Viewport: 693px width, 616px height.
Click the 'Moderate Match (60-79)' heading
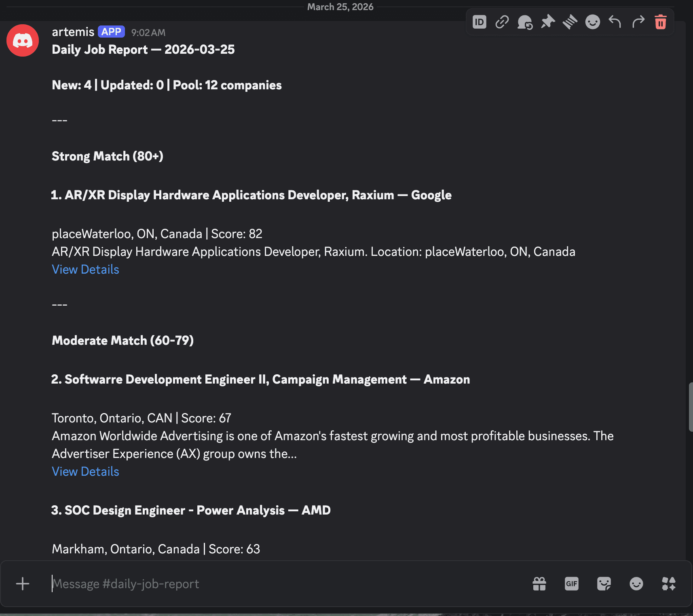point(123,340)
